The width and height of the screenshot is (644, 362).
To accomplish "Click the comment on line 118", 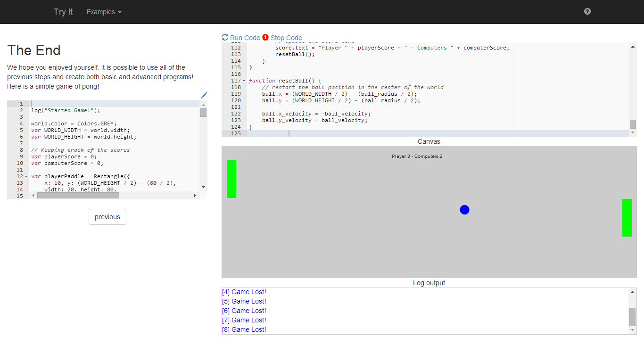I will [x=353, y=87].
